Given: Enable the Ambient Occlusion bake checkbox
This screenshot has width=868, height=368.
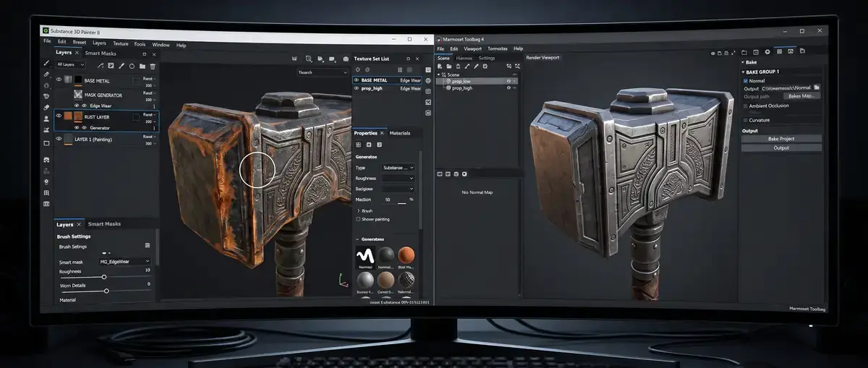Looking at the screenshot, I should pyautogui.click(x=745, y=106).
